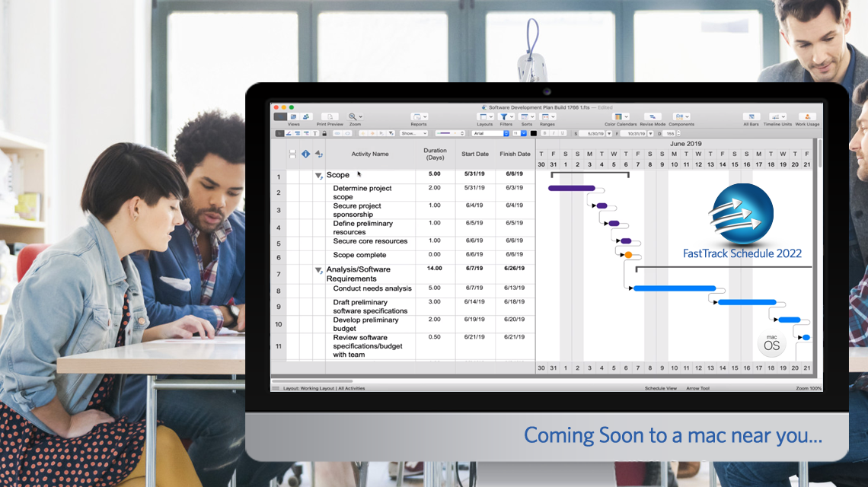This screenshot has width=868, height=487.
Task: Open the Work Usage view
Action: 807,116
